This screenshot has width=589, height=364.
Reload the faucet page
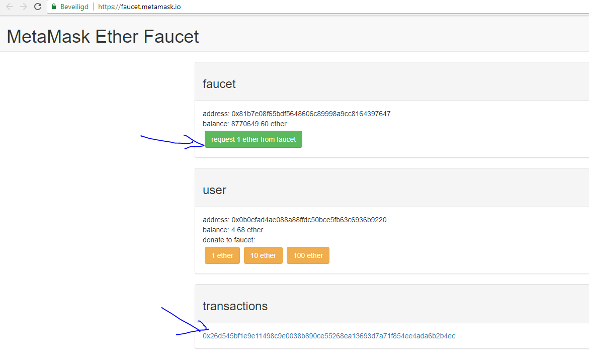[x=37, y=7]
